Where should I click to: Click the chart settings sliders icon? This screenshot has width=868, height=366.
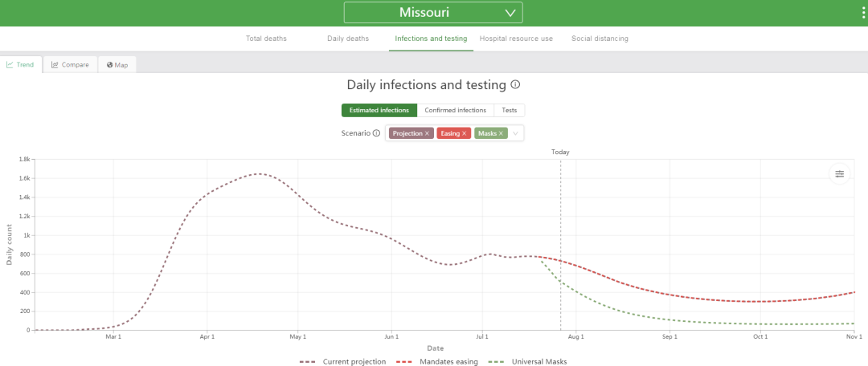(840, 173)
